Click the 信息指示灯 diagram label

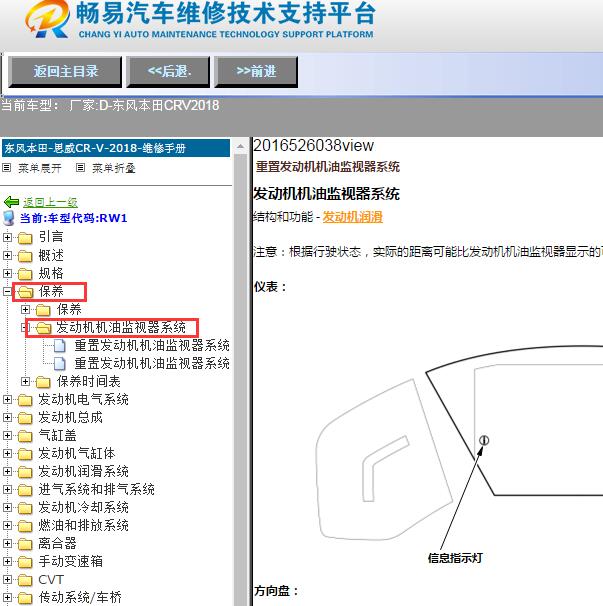tap(455, 558)
